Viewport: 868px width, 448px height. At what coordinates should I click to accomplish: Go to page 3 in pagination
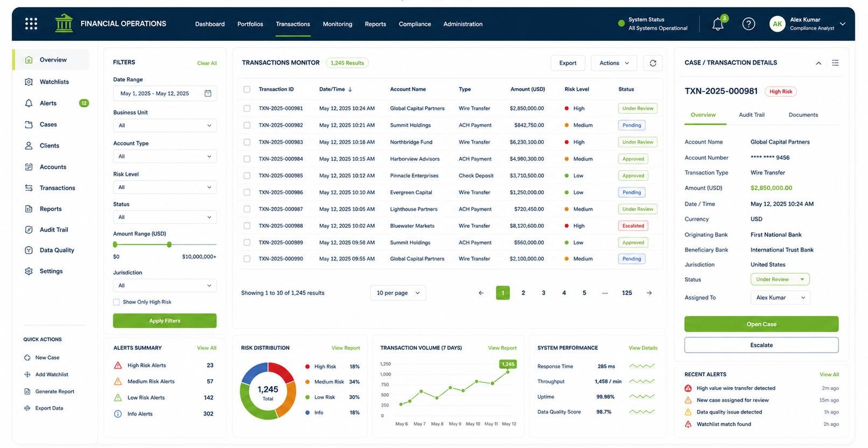tap(543, 293)
